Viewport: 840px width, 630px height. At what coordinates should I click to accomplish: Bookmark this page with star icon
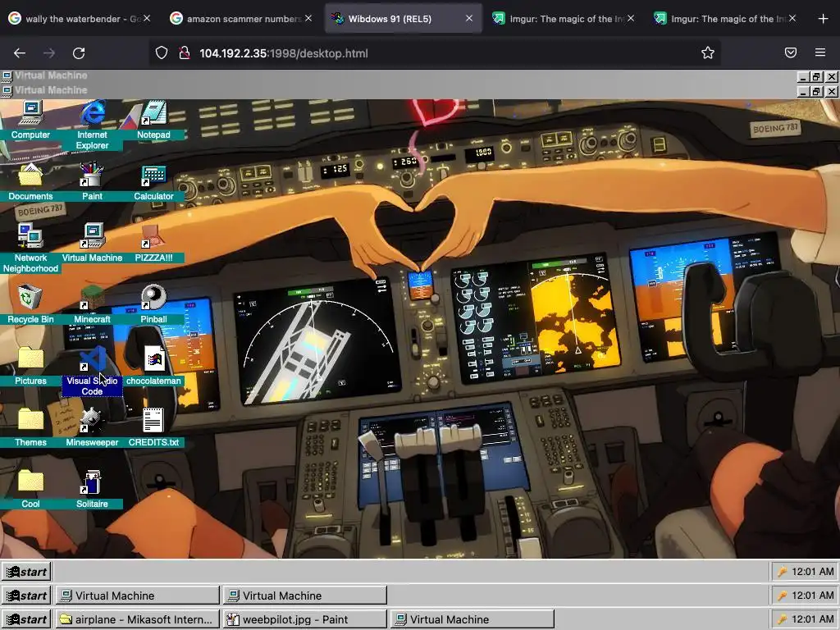[708, 52]
